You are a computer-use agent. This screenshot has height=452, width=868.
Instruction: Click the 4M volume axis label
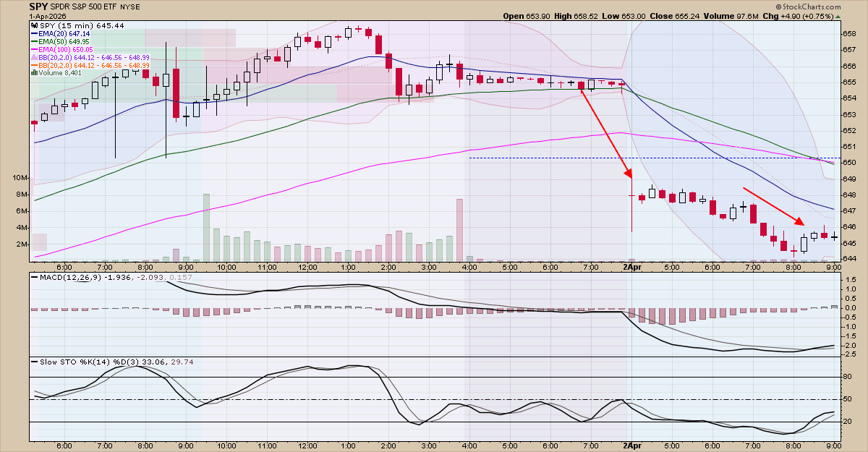point(22,228)
